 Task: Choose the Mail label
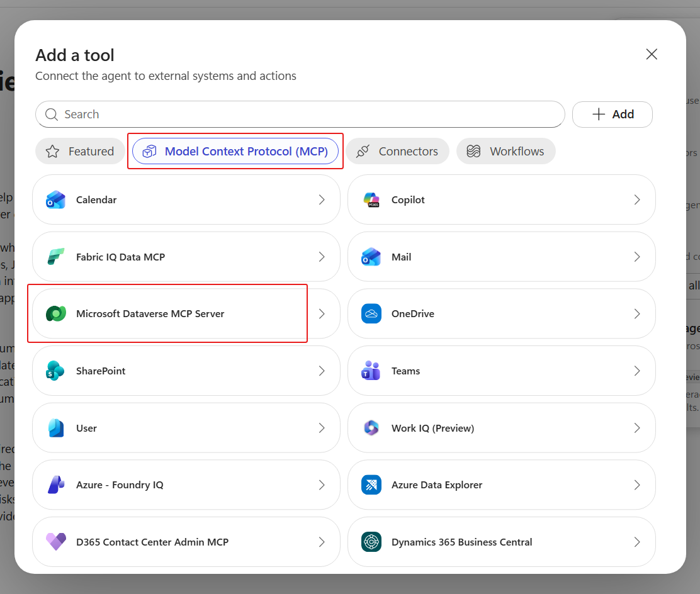point(402,257)
